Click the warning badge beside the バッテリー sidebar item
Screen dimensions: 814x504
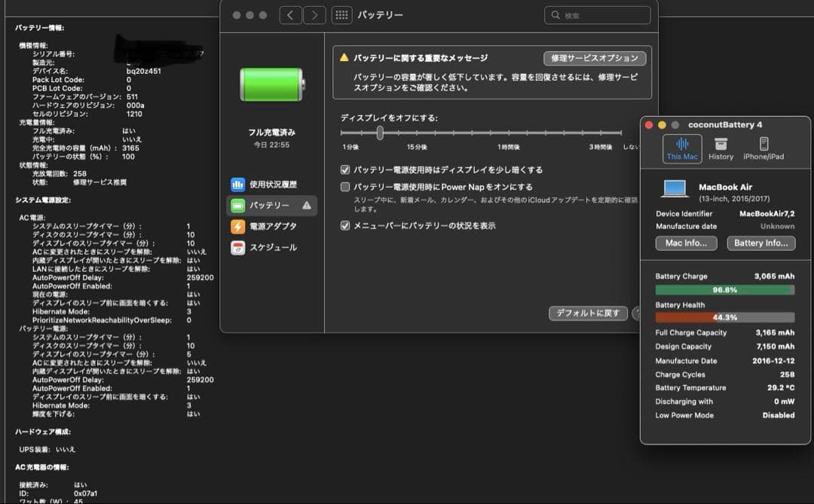pos(307,206)
